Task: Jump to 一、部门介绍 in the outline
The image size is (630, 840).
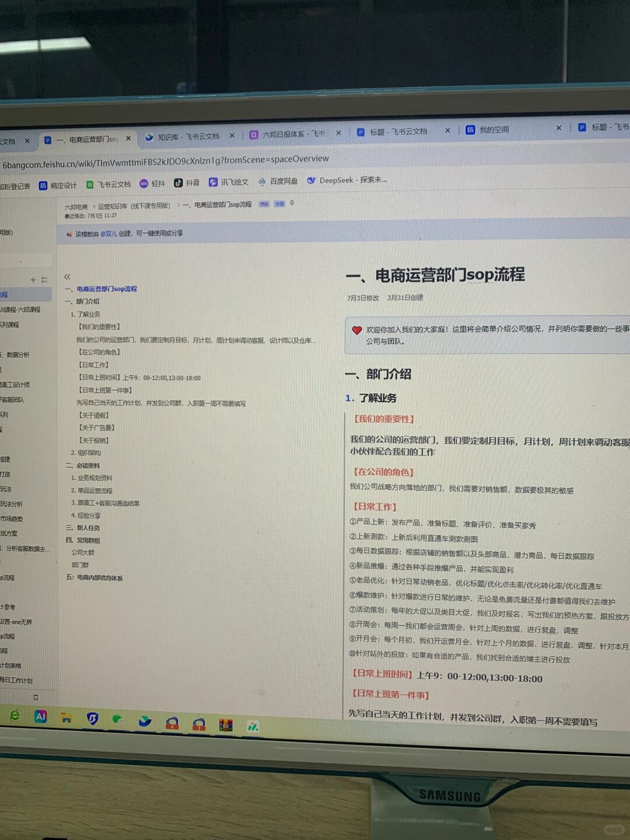Action: tap(82, 302)
